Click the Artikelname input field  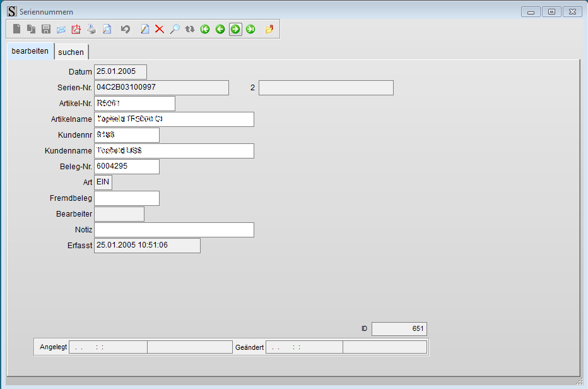174,119
